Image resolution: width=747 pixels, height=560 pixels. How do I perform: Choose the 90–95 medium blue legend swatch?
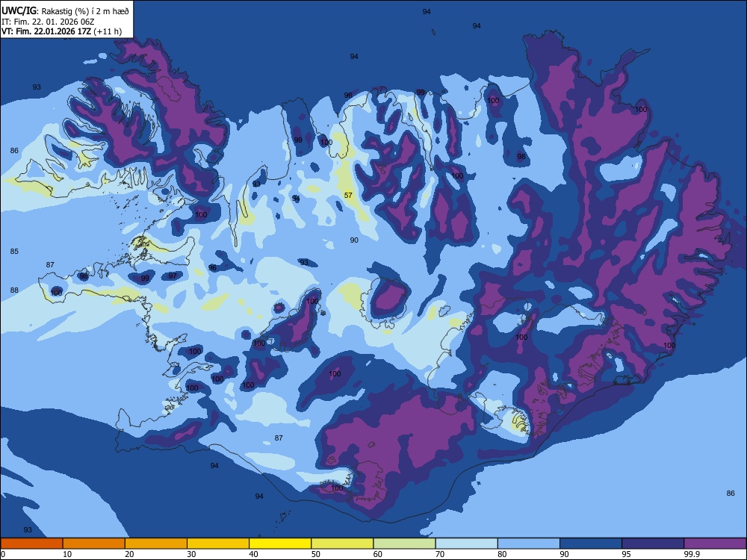click(591, 544)
